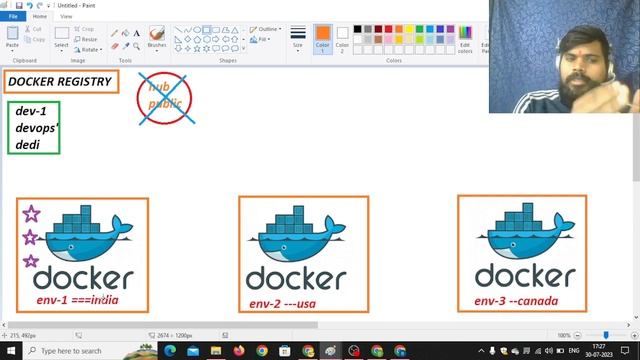Choose the Down arrow shape
The width and height of the screenshot is (640, 360).
pos(178,49)
